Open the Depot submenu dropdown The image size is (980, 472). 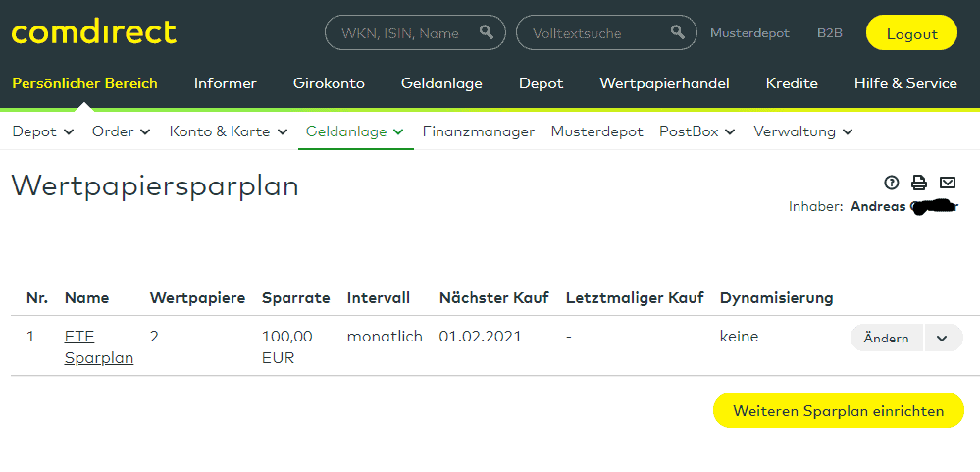click(43, 131)
